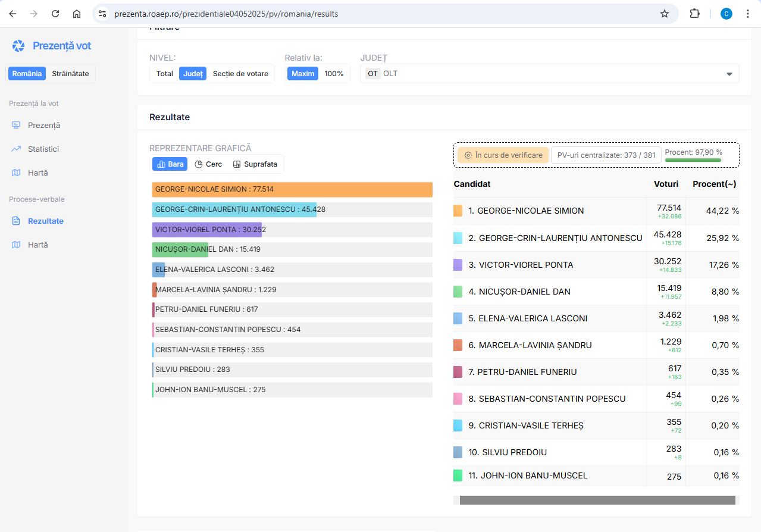Select the România toggle
The width and height of the screenshot is (761, 532).
pyautogui.click(x=27, y=74)
